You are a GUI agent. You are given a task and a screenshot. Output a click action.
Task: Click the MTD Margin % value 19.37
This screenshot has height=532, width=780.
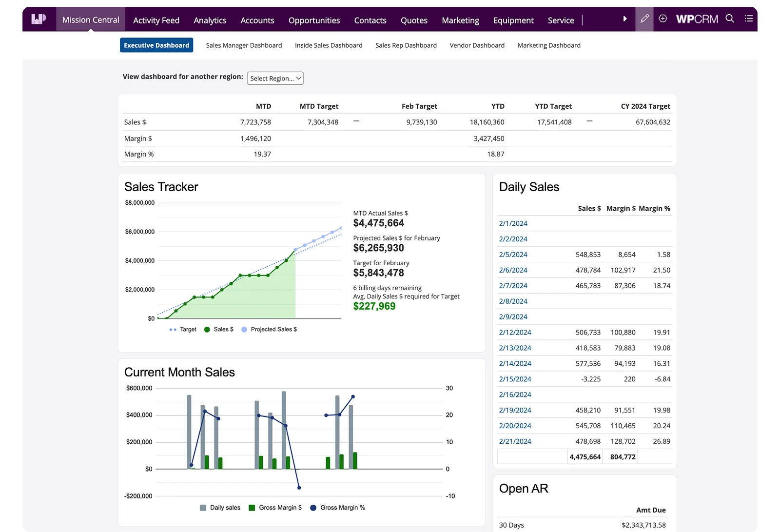click(262, 154)
